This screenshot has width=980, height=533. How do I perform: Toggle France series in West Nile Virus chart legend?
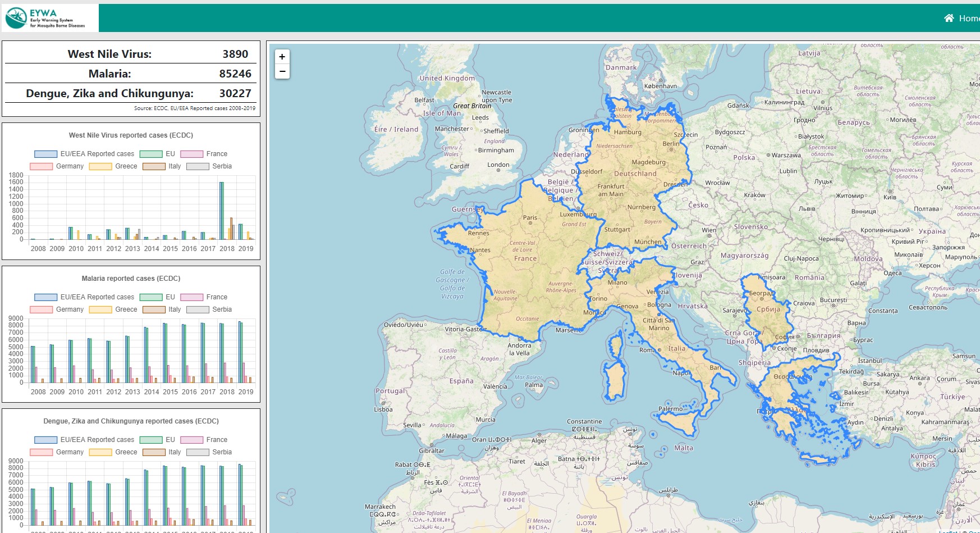pos(204,154)
